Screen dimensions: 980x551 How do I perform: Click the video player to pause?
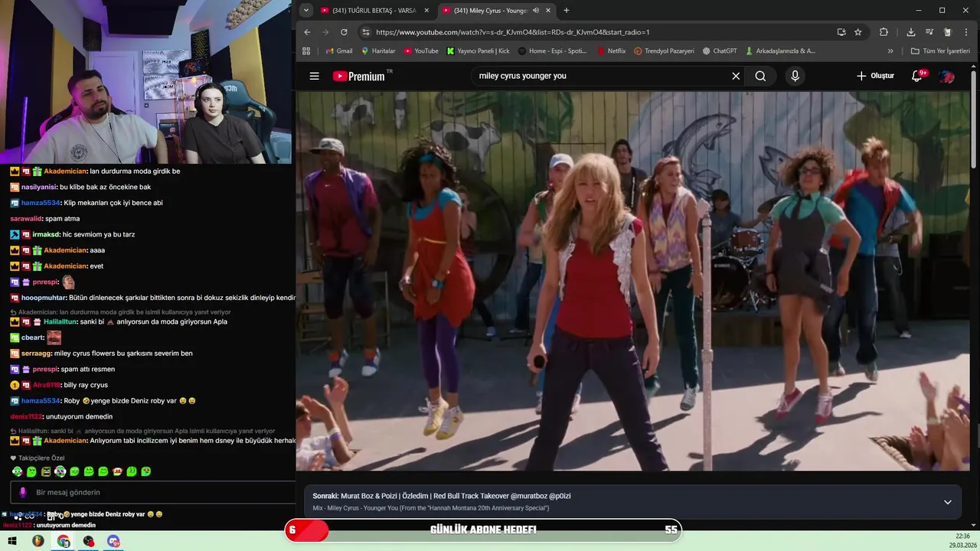[x=632, y=281]
